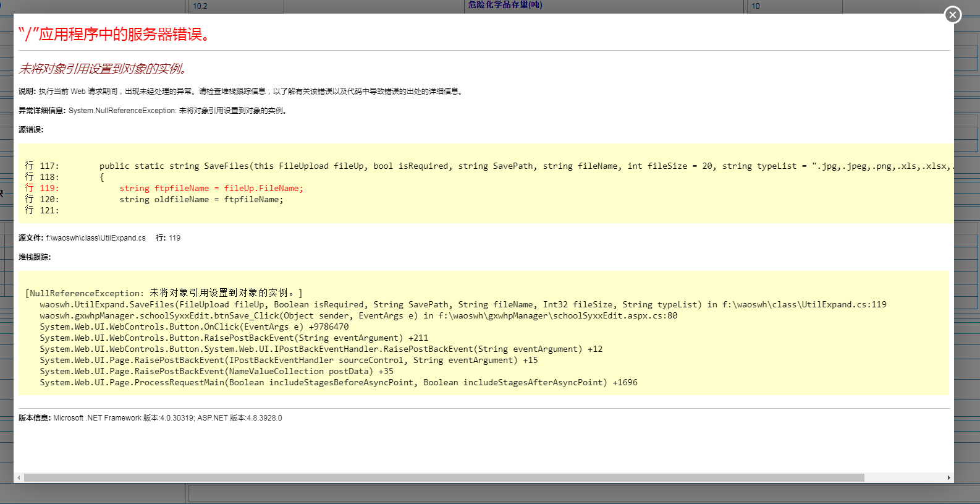Click line 117 SaveFiles method signature
Image resolution: width=980 pixels, height=504 pixels.
click(x=526, y=166)
